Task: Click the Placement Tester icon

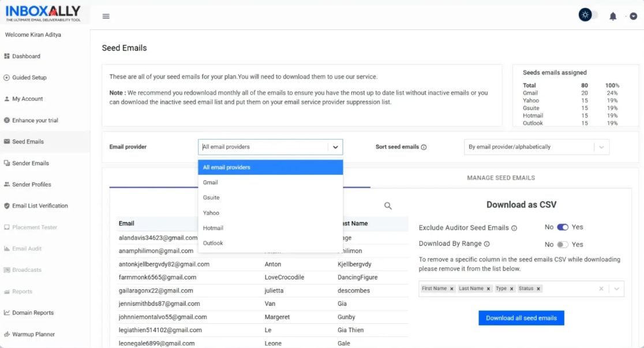Action: [x=6, y=227]
